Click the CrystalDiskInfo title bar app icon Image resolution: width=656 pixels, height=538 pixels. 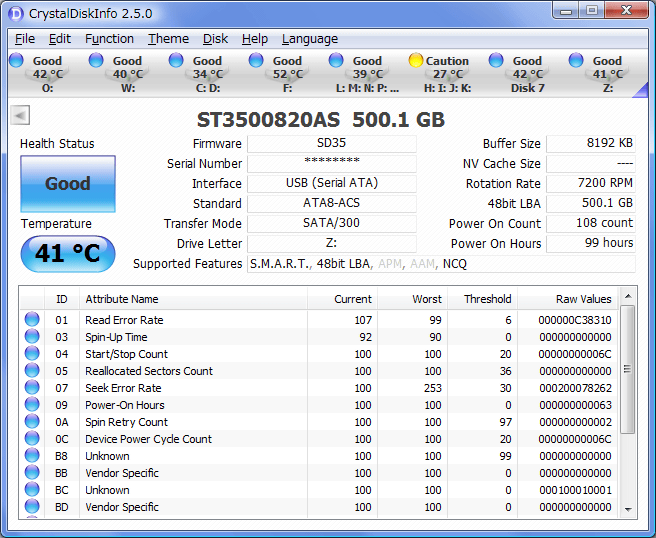coord(15,12)
